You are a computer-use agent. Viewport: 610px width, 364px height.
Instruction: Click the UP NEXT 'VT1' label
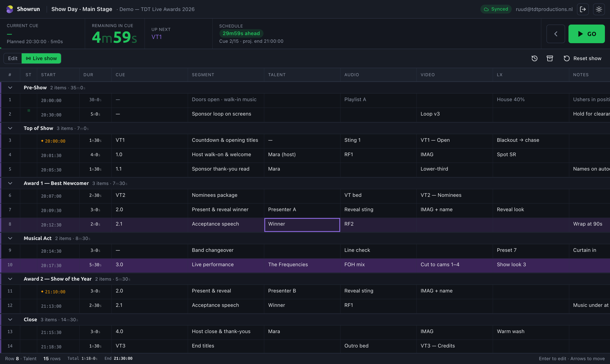157,37
